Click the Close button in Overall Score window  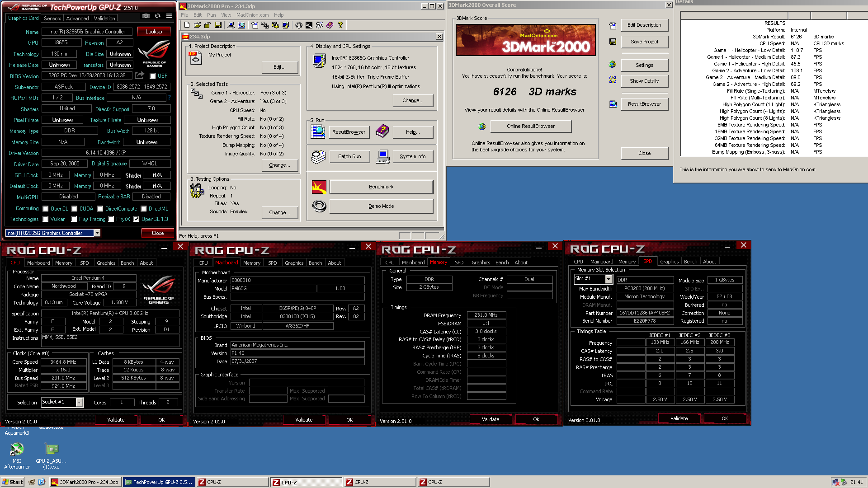click(644, 153)
